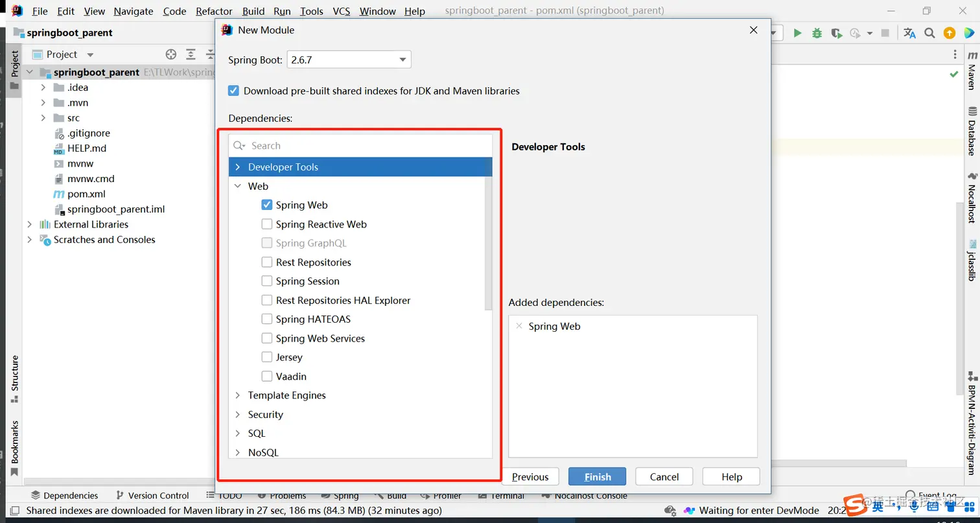Click the IntelliJ IDEA logo in title bar
The width and height of the screenshot is (980, 523).
(x=17, y=10)
